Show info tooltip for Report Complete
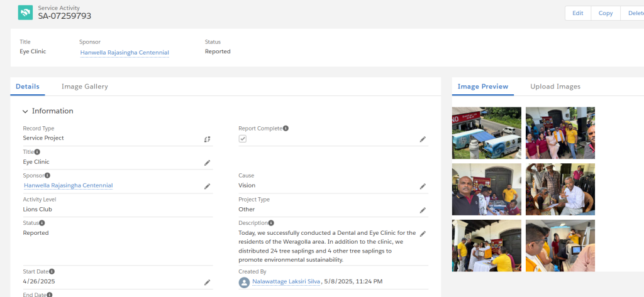Viewport: 644px width, 297px height. (x=286, y=128)
